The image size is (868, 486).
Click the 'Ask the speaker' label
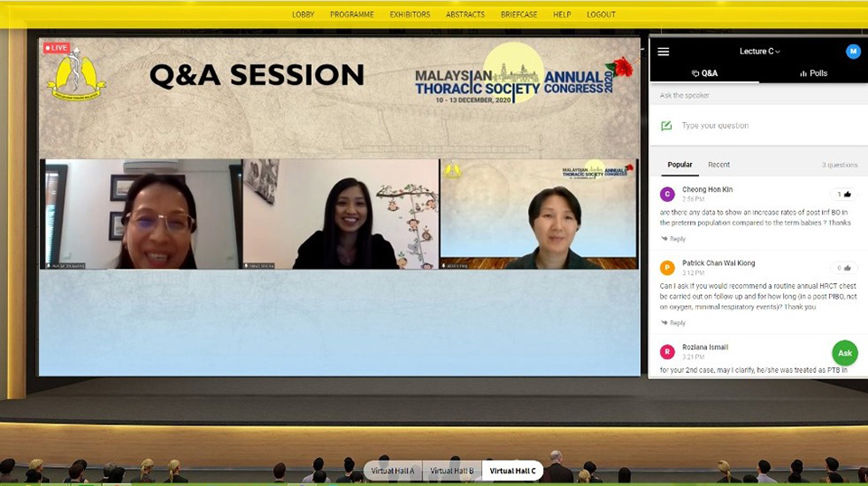tap(684, 95)
